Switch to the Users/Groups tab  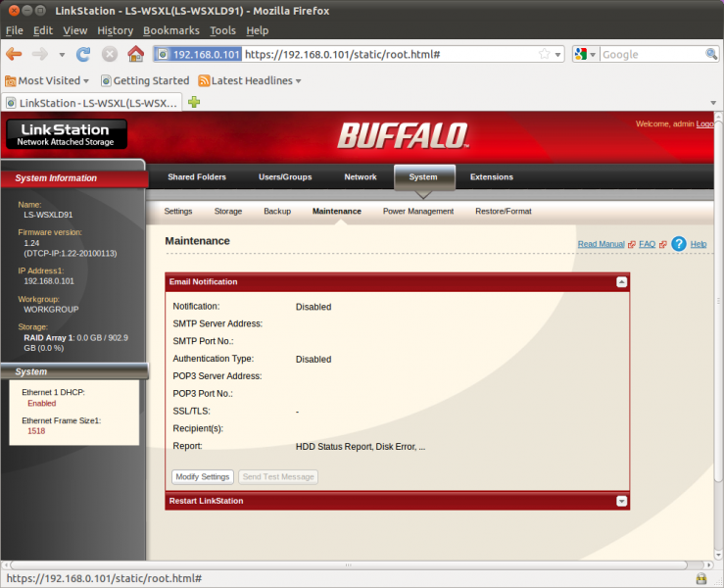pos(285,177)
